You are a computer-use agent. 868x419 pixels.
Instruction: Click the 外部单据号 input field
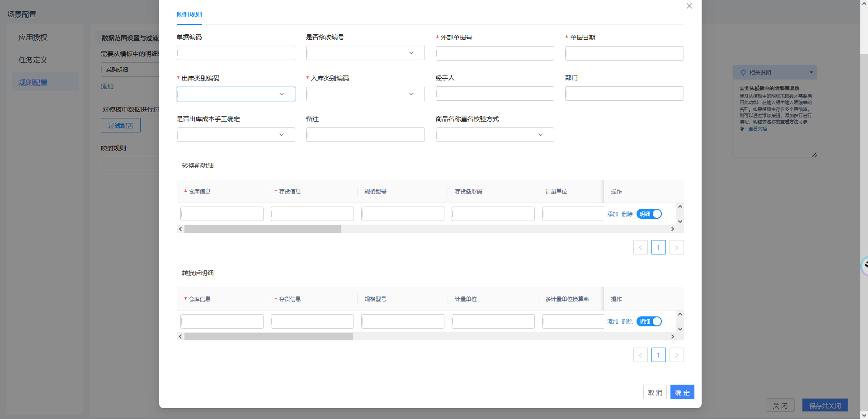(495, 53)
